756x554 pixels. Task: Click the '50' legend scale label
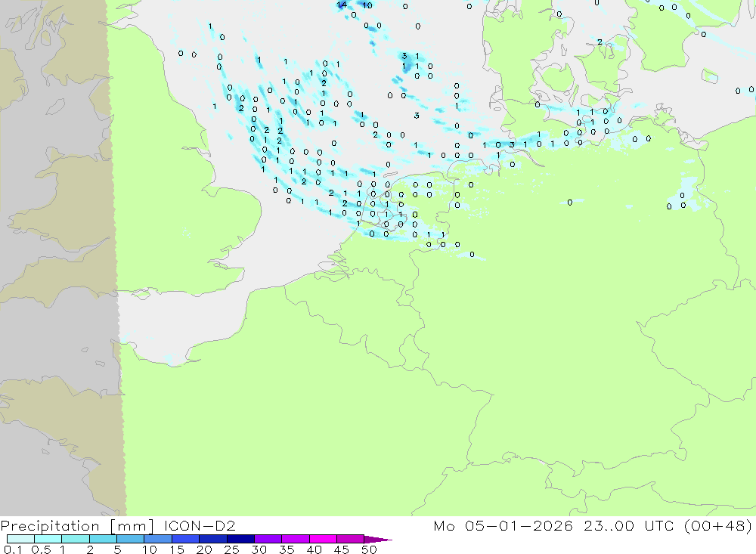(369, 549)
